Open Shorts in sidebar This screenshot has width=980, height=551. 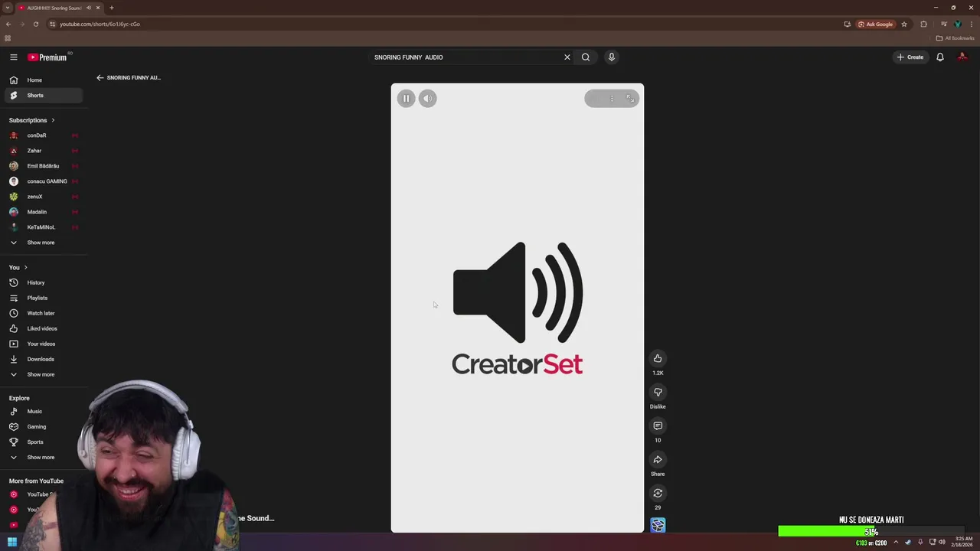tap(44, 96)
